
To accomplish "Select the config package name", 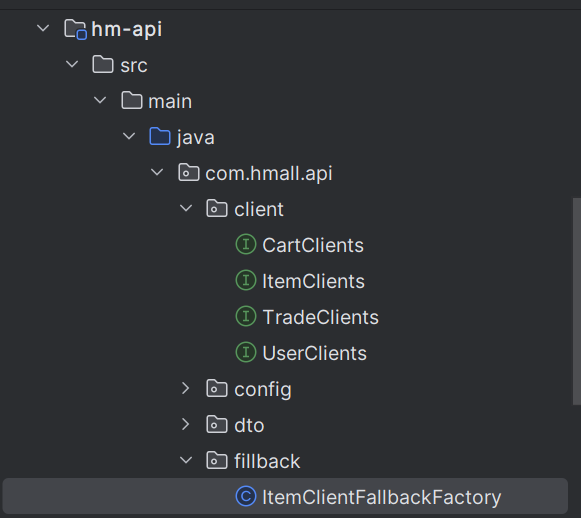I will [263, 390].
